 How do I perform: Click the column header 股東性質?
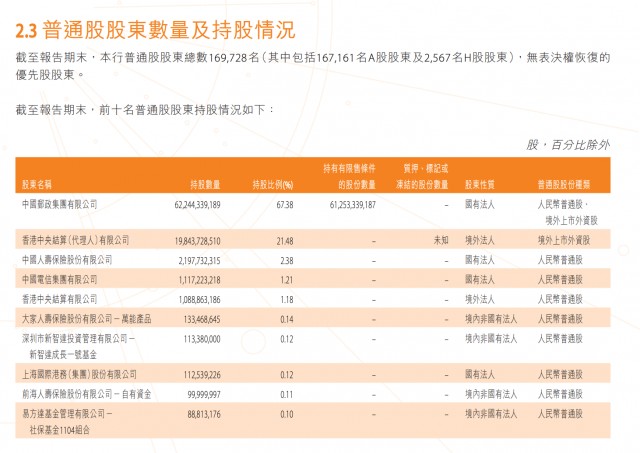(x=480, y=185)
